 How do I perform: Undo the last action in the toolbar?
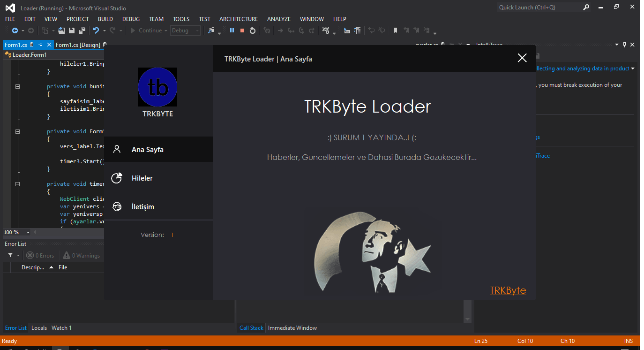pos(96,30)
